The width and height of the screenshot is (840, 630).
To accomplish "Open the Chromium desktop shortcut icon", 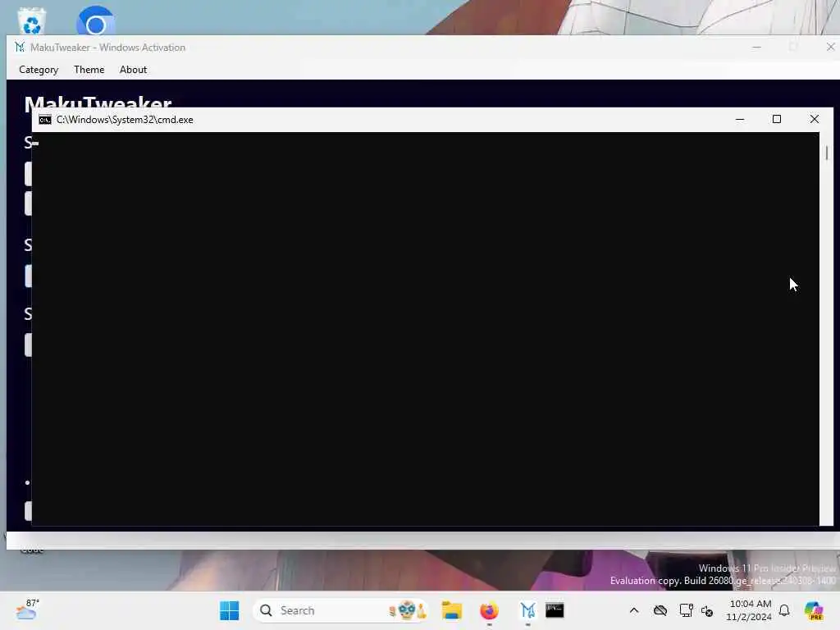I will (95, 21).
